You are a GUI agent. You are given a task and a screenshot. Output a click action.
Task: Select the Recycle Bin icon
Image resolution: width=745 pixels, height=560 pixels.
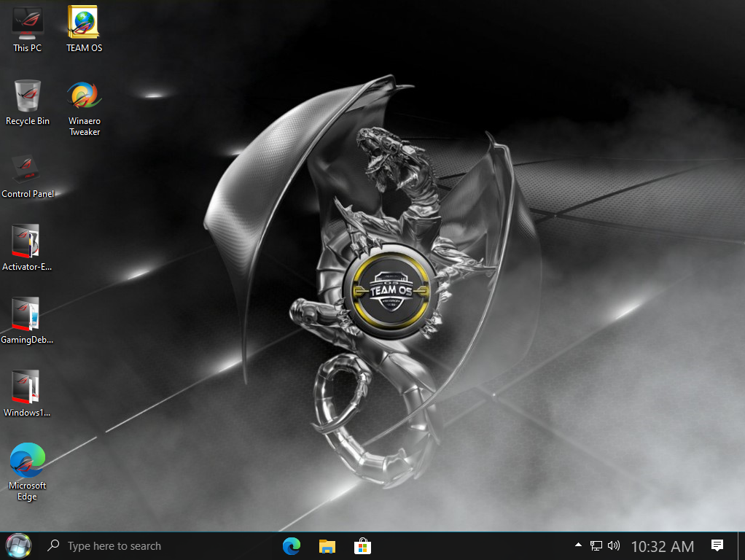[27, 102]
